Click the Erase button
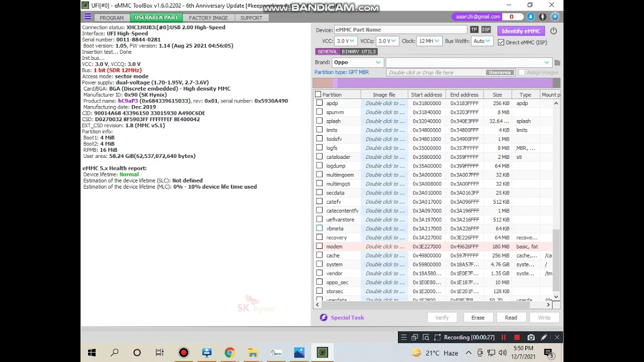 pyautogui.click(x=477, y=318)
